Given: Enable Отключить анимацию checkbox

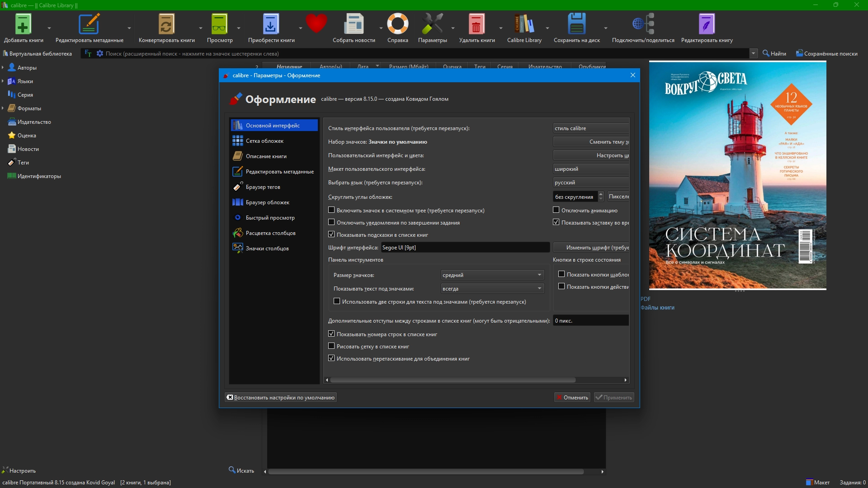Looking at the screenshot, I should click(x=556, y=210).
